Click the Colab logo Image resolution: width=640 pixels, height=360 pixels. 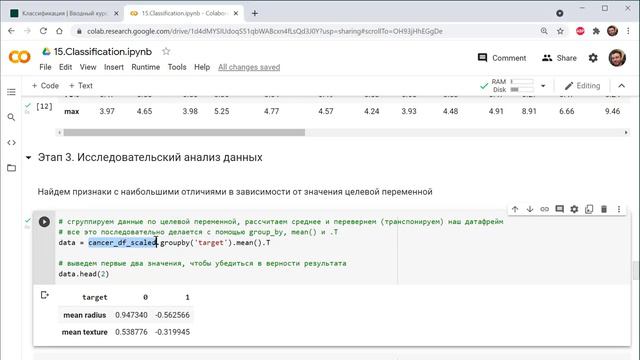click(x=19, y=57)
